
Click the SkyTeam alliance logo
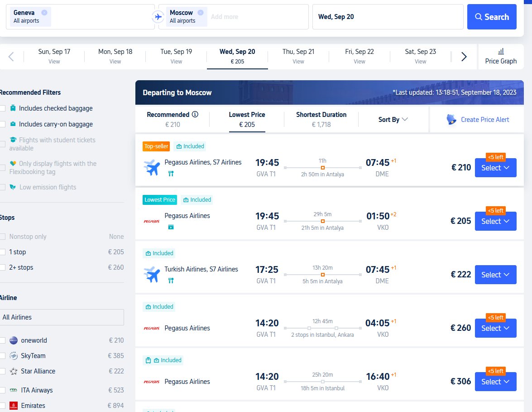(x=14, y=356)
